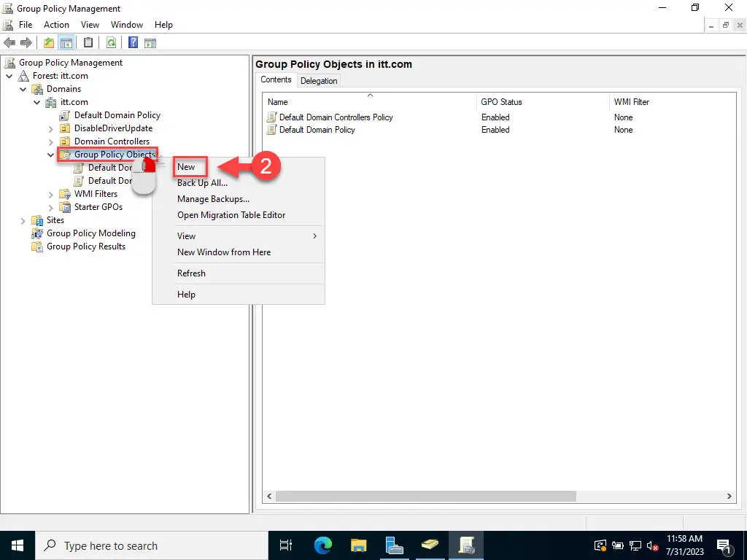Click the horizontal scrollbar right arrow
This screenshot has height=560, width=747.
(x=729, y=496)
